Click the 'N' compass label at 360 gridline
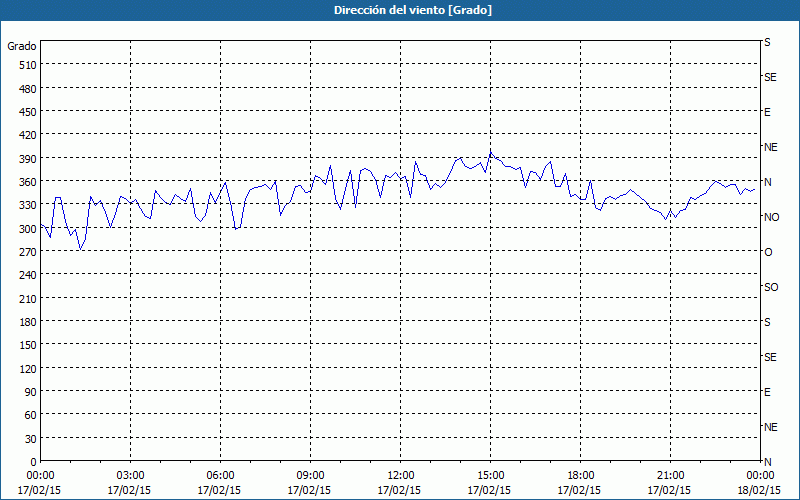This screenshot has width=800, height=500. click(x=768, y=182)
